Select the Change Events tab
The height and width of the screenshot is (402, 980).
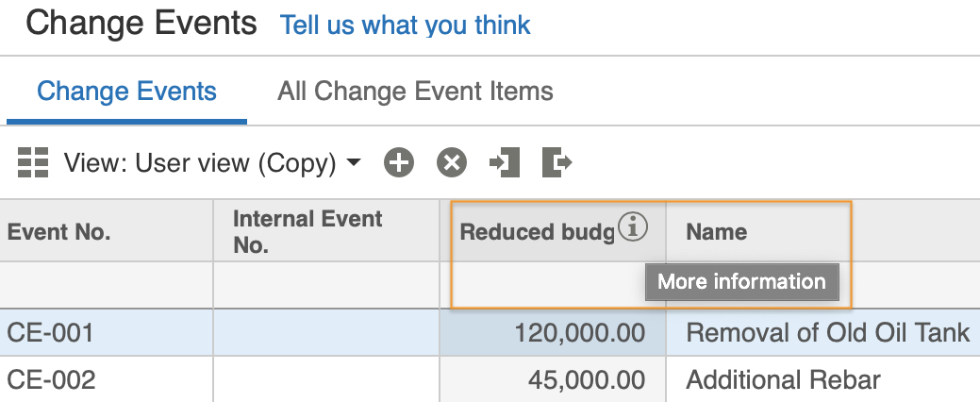tap(127, 92)
